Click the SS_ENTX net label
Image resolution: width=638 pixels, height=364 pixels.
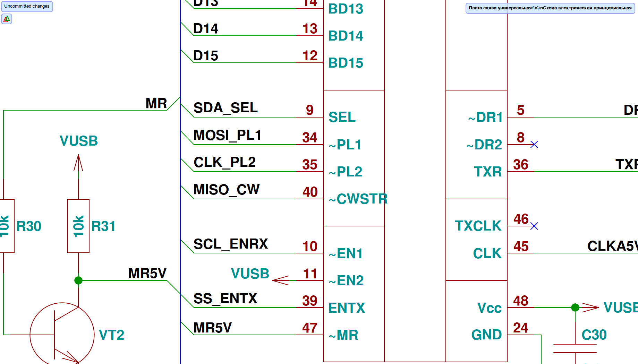pyautogui.click(x=225, y=298)
